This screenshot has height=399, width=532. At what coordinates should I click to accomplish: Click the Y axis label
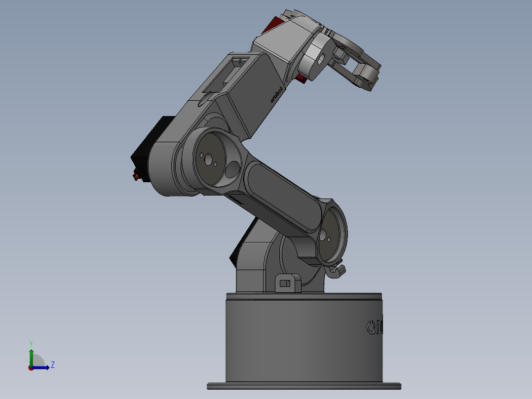pyautogui.click(x=31, y=343)
